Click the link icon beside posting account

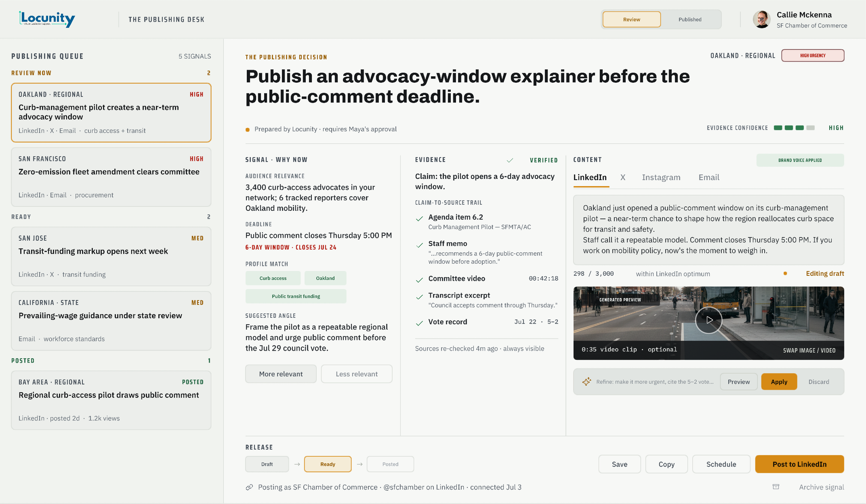tap(249, 487)
